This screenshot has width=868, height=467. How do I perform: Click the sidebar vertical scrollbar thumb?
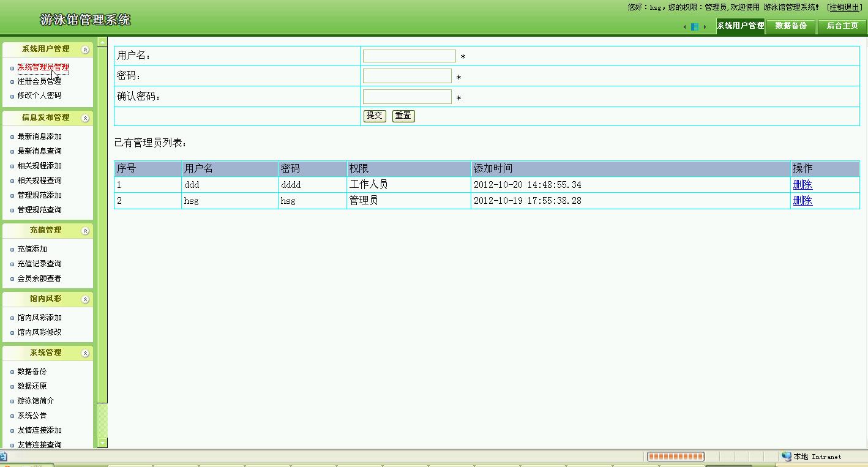pyautogui.click(x=102, y=224)
